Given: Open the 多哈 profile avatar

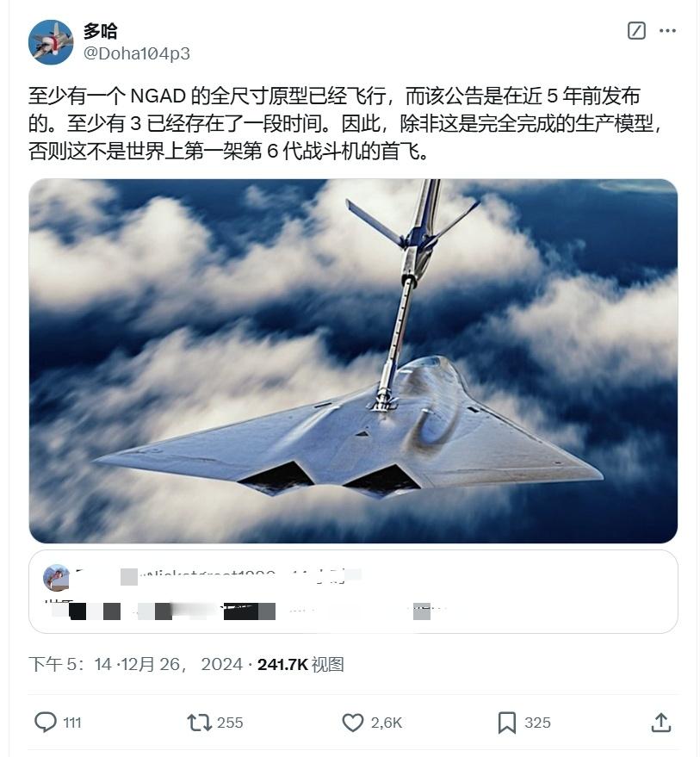Looking at the screenshot, I should (x=51, y=42).
